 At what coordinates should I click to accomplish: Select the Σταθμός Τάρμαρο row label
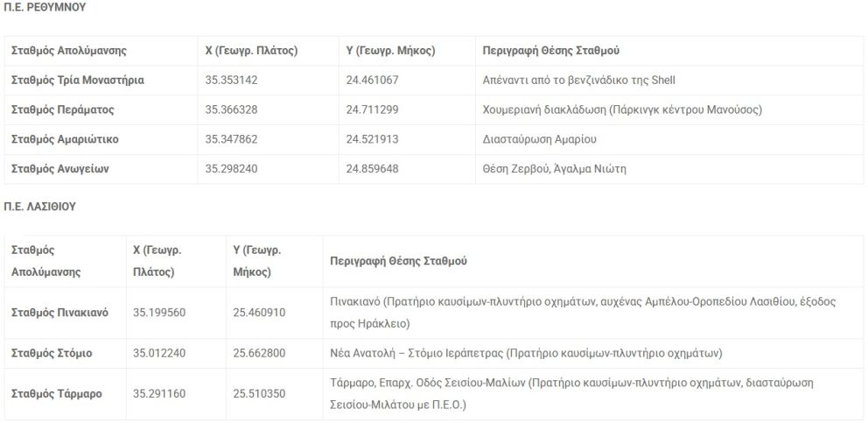56,394
